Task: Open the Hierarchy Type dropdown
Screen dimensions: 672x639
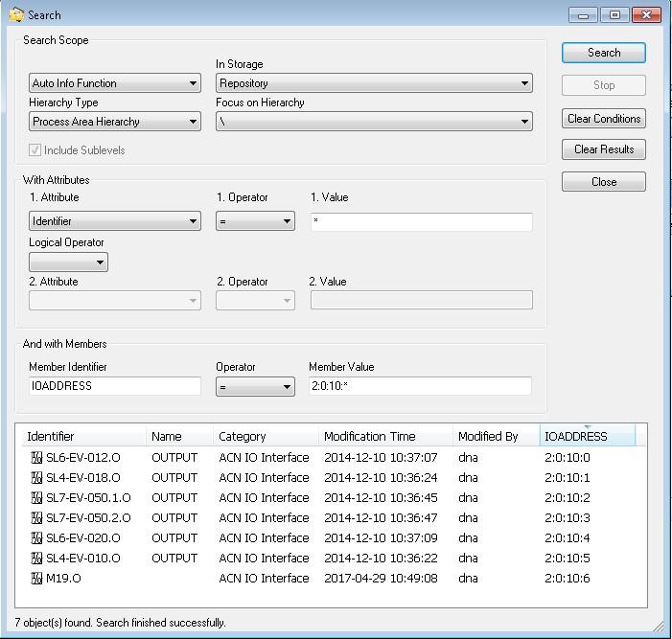Action: 115,122
